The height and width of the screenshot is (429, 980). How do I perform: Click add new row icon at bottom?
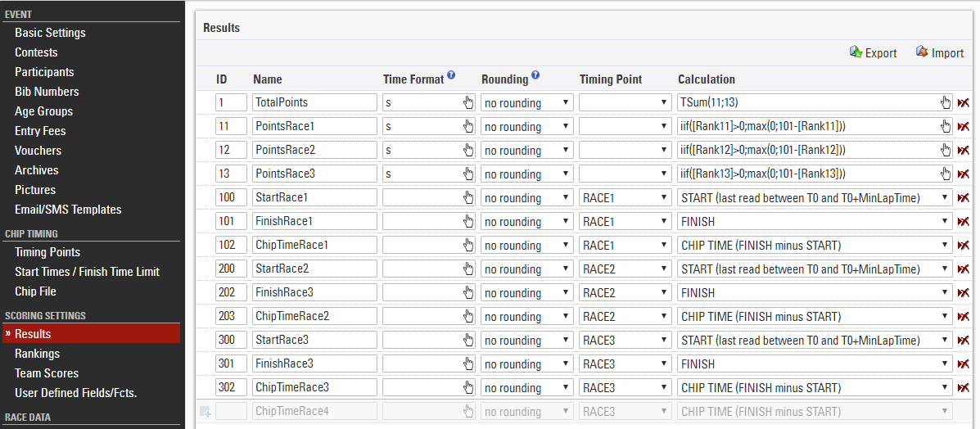coord(205,411)
